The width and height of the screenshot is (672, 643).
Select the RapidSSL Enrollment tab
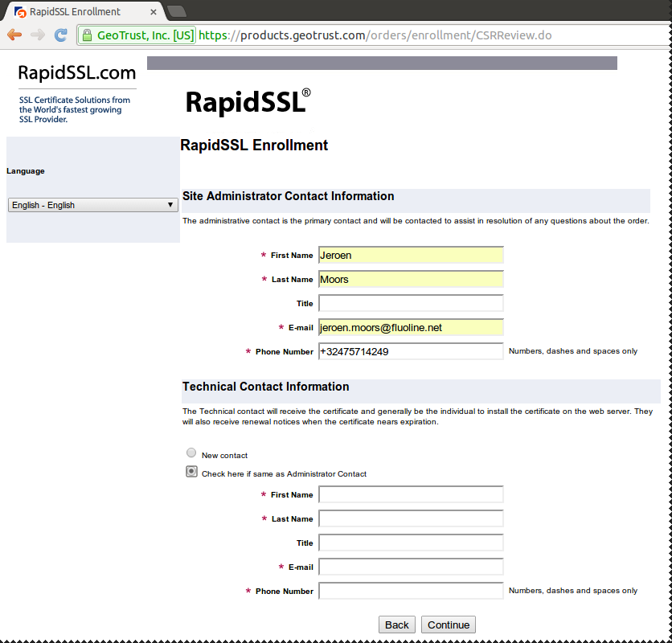(x=84, y=11)
